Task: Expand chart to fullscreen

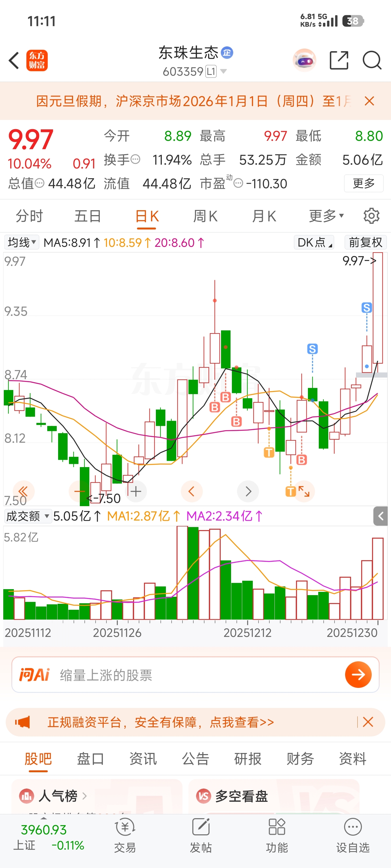Action: [304, 491]
